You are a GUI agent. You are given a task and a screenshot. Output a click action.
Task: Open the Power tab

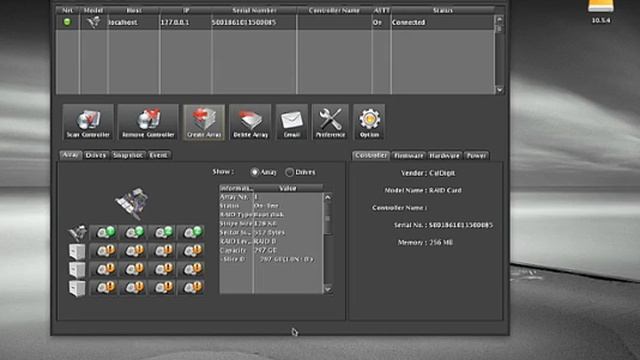click(x=476, y=156)
